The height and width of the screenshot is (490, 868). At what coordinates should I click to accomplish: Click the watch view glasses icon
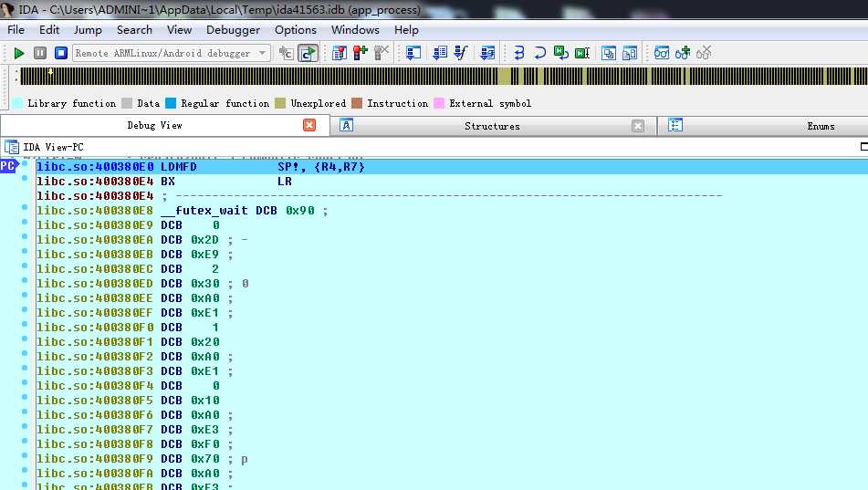tap(662, 53)
